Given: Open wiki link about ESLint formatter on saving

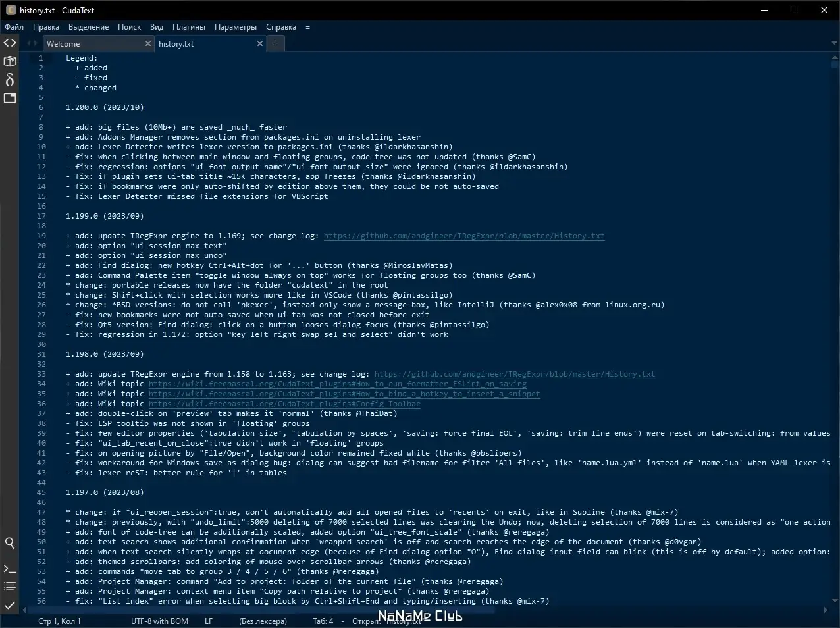Looking at the screenshot, I should click(x=338, y=384).
